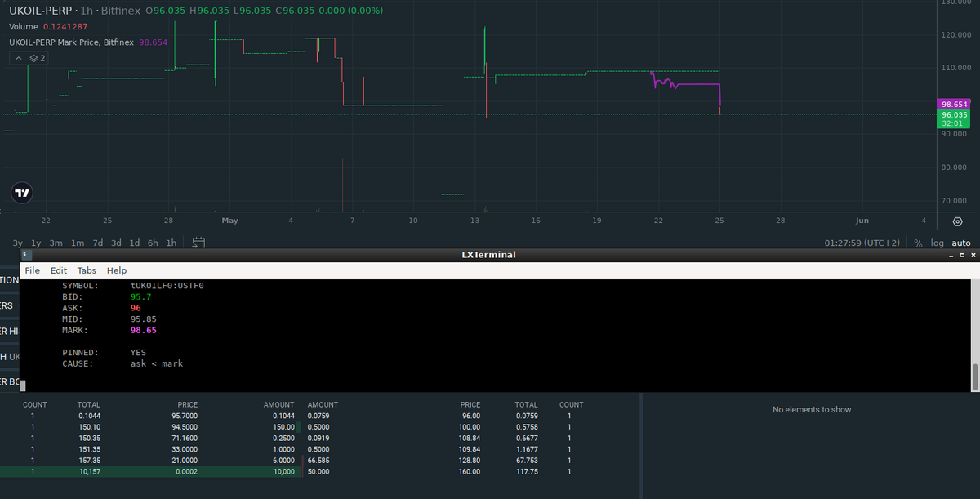Click bid total 10,157 in order book
Viewport: 980px width, 499px height.
[x=90, y=471]
